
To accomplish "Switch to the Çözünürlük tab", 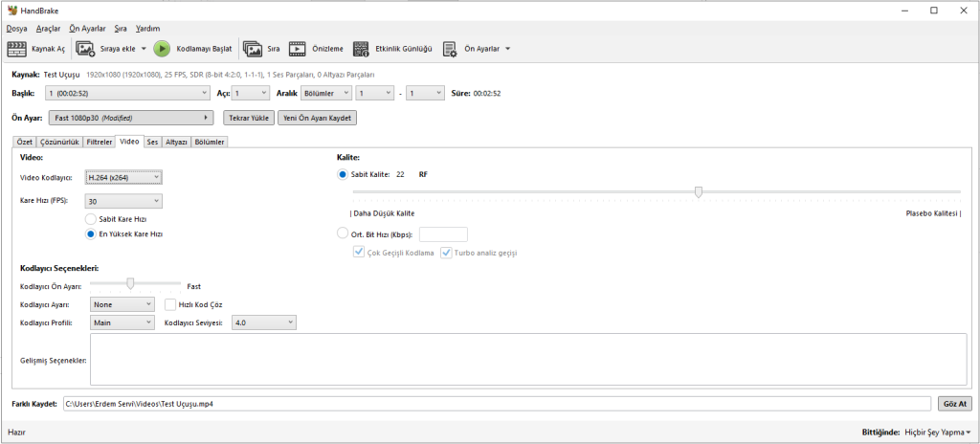I will [59, 142].
